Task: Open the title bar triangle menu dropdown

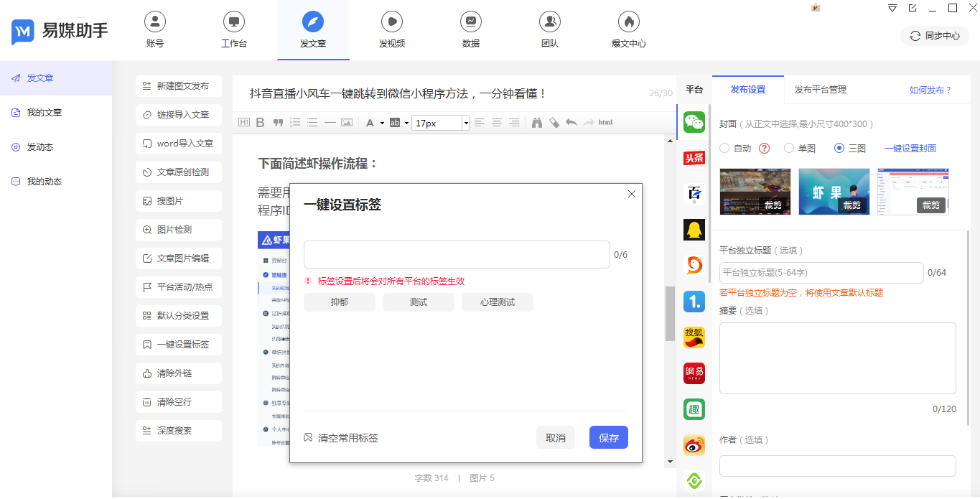Action: click(x=892, y=8)
